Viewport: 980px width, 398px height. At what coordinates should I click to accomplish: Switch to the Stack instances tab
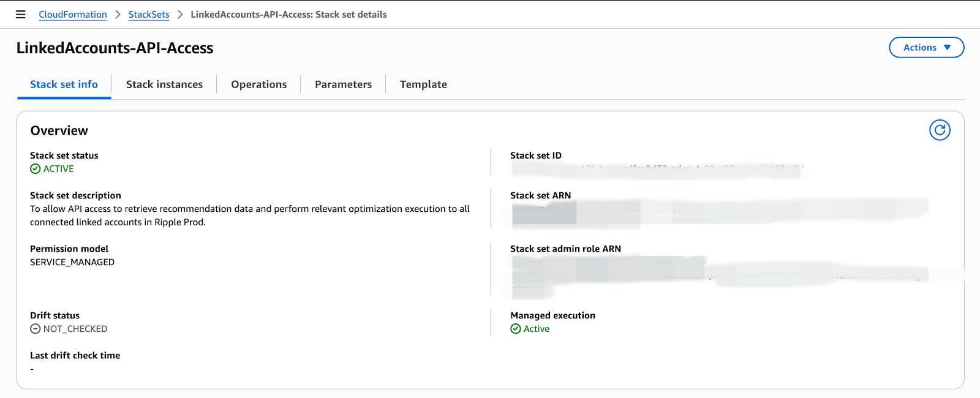click(164, 84)
